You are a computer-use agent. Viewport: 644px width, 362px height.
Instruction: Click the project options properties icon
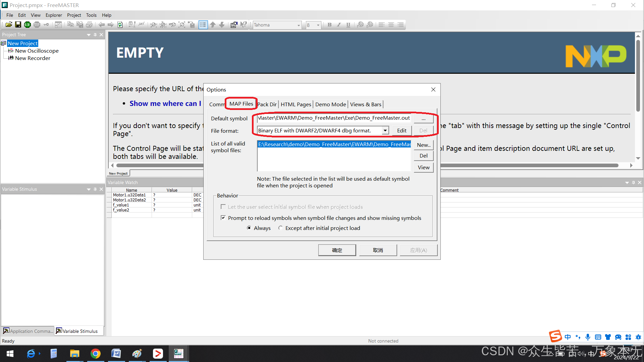tap(234, 24)
